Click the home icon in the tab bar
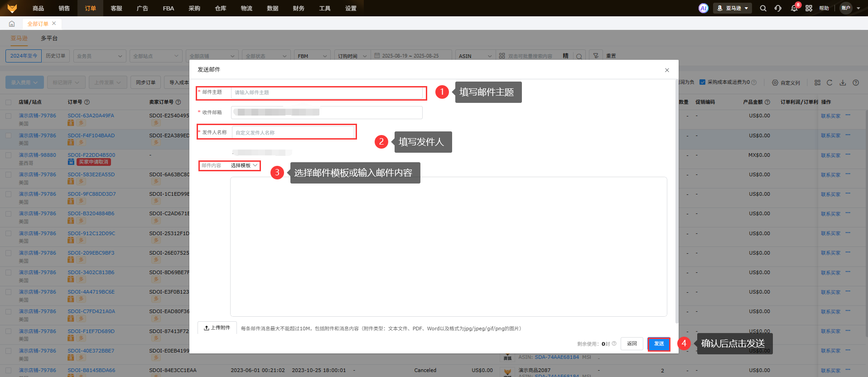Viewport: 868px width, 377px height. 12,24
